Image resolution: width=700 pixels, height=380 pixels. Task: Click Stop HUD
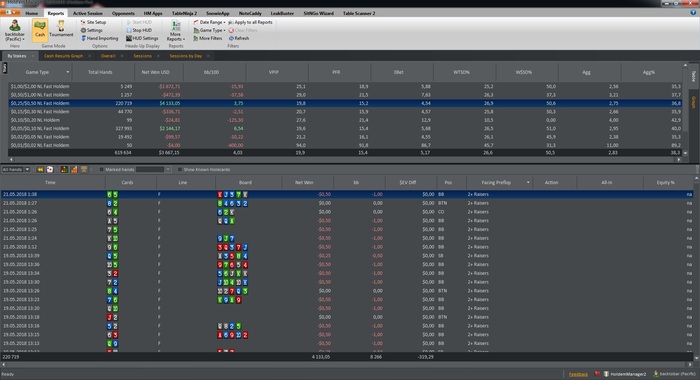[139, 30]
